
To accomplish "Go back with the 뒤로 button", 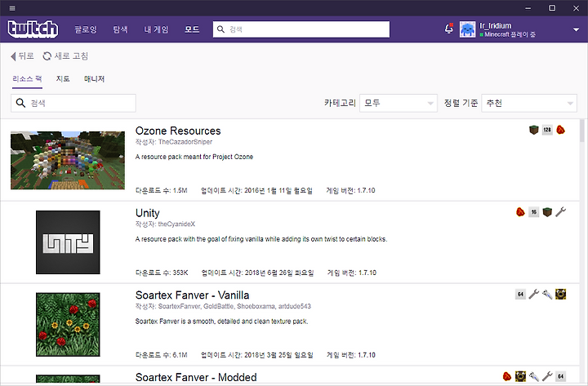I will [x=22, y=56].
